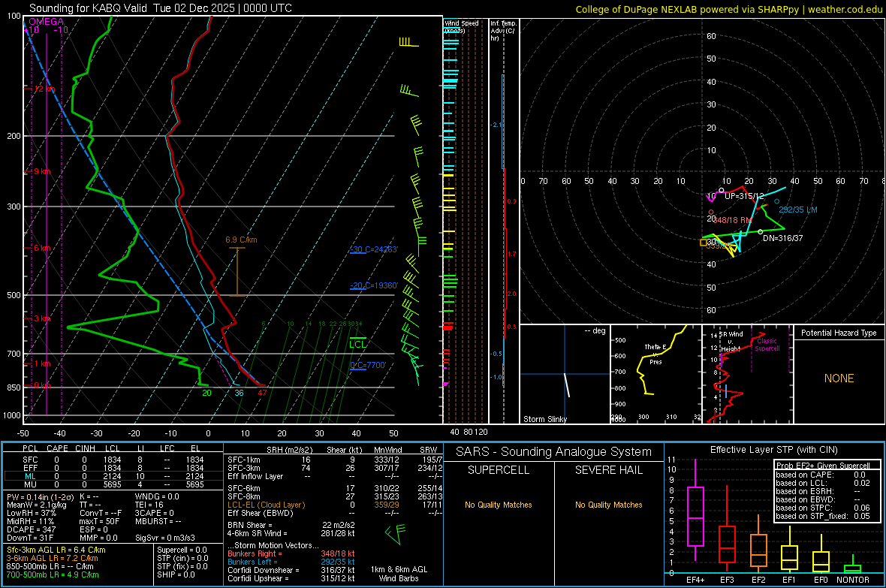This screenshot has width=886, height=588.
Task: Click the green LCL label
Action: pyautogui.click(x=357, y=345)
